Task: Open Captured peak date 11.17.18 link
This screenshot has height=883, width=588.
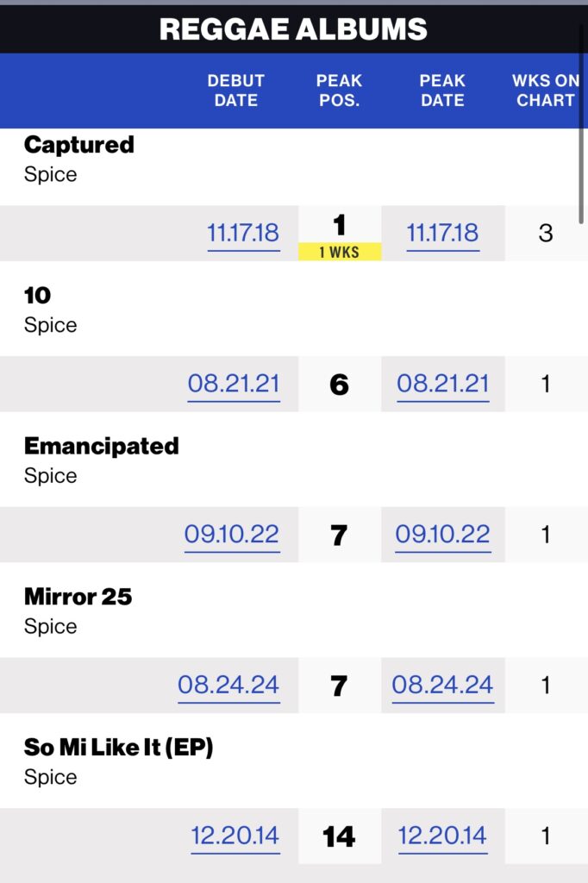Action: coord(442,233)
